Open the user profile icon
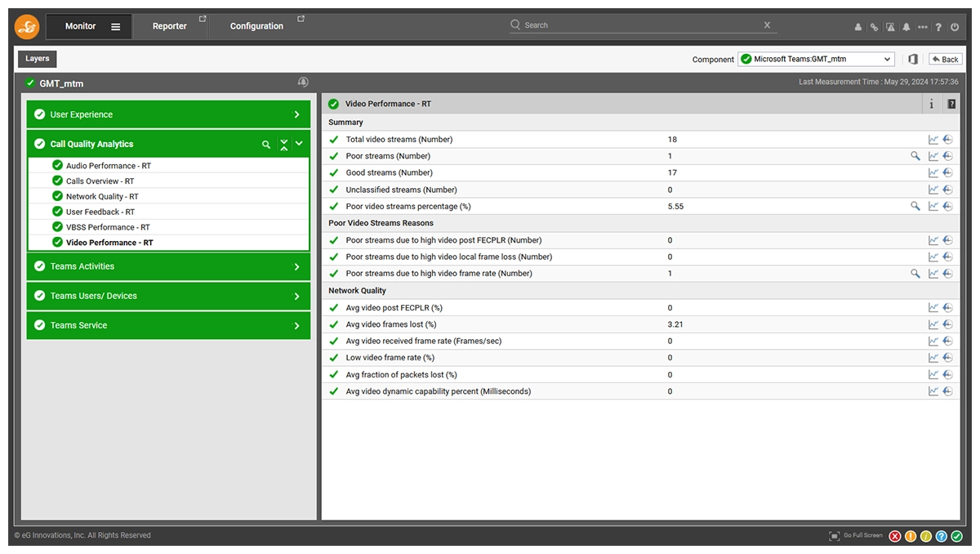Screen dimensions: 980x554 (x=858, y=27)
